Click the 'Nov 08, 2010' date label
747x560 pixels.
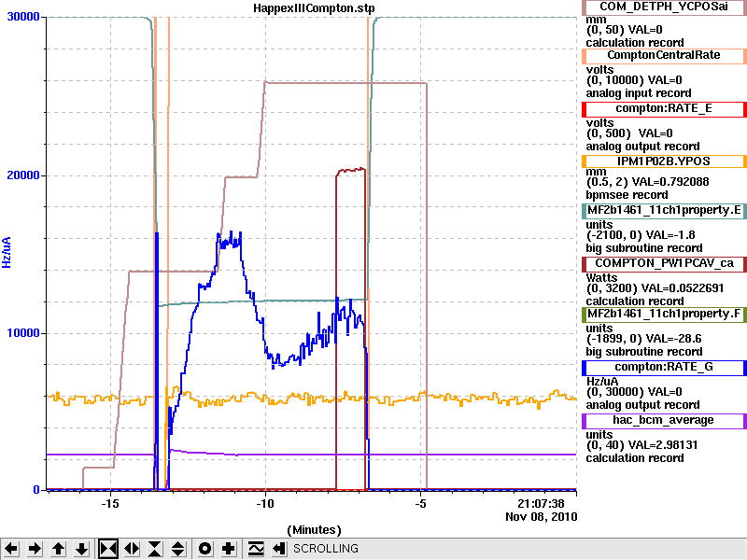coord(542,517)
